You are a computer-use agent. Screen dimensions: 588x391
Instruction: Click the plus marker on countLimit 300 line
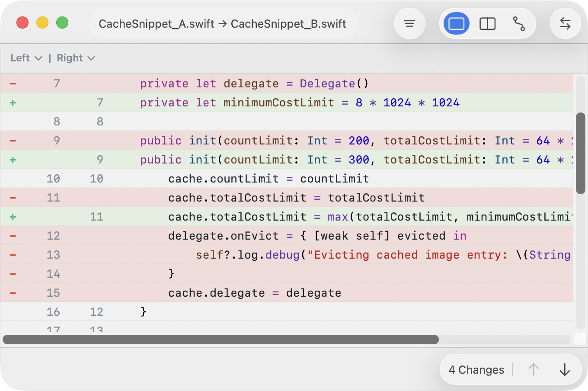pyautogui.click(x=13, y=160)
